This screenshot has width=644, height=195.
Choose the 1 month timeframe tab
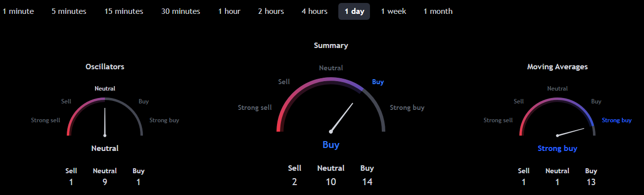[x=438, y=11]
